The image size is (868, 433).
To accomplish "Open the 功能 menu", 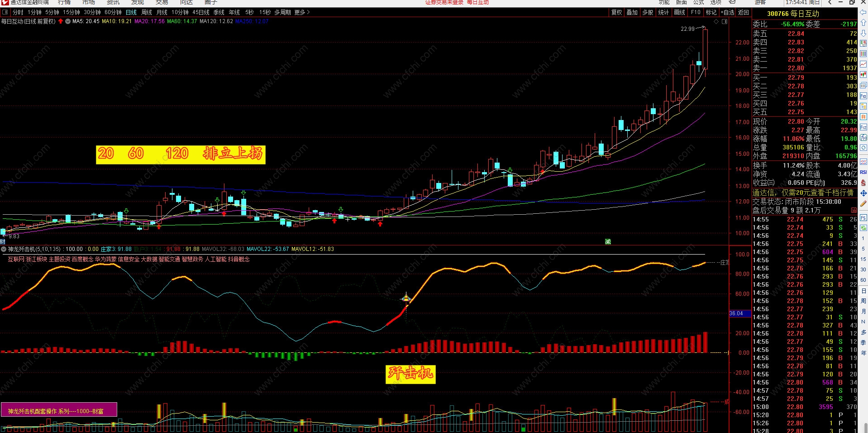I will (664, 2).
